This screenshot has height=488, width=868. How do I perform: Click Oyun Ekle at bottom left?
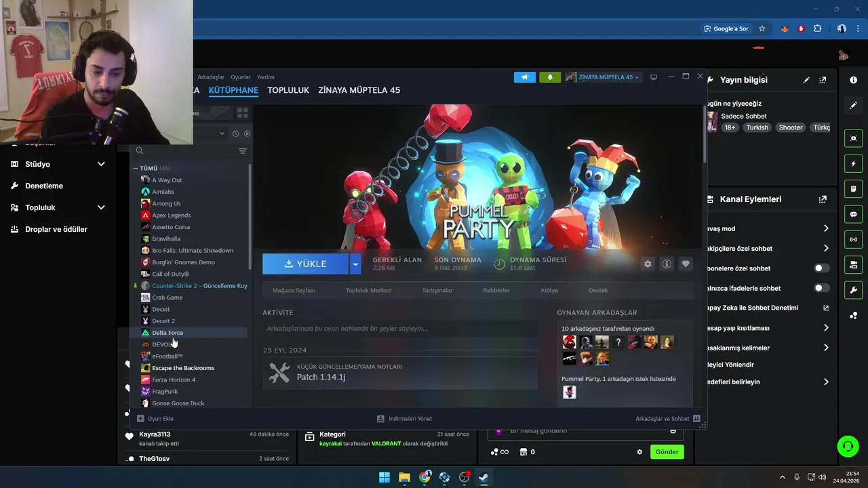[x=155, y=419]
